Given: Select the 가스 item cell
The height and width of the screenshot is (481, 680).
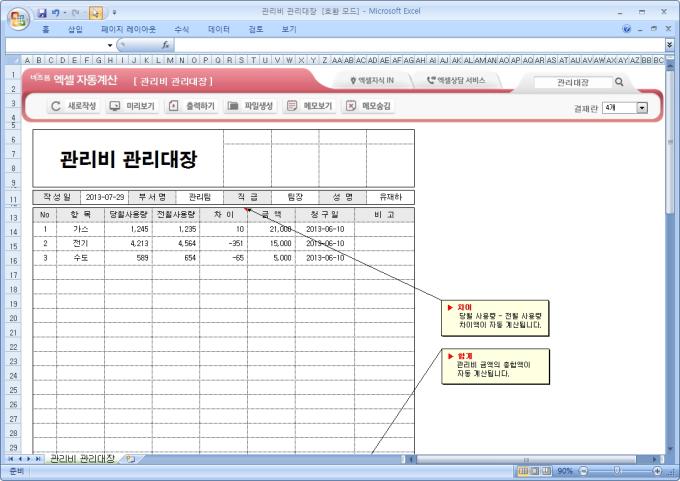Looking at the screenshot, I should pos(80,229).
